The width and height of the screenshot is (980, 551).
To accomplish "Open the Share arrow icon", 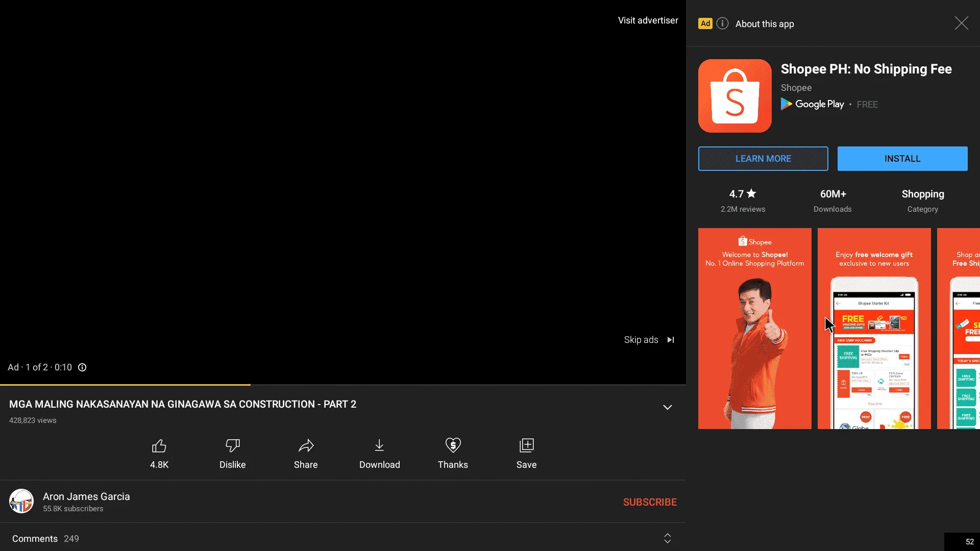I will click(x=306, y=446).
